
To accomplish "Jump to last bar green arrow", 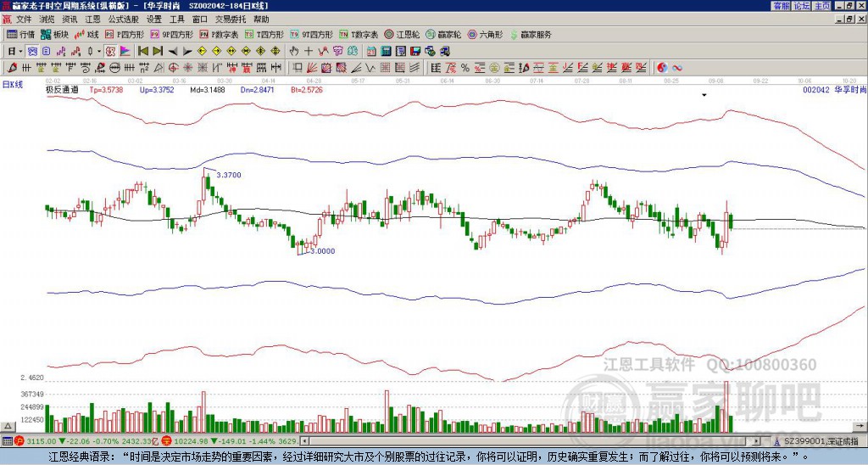I will click(158, 52).
